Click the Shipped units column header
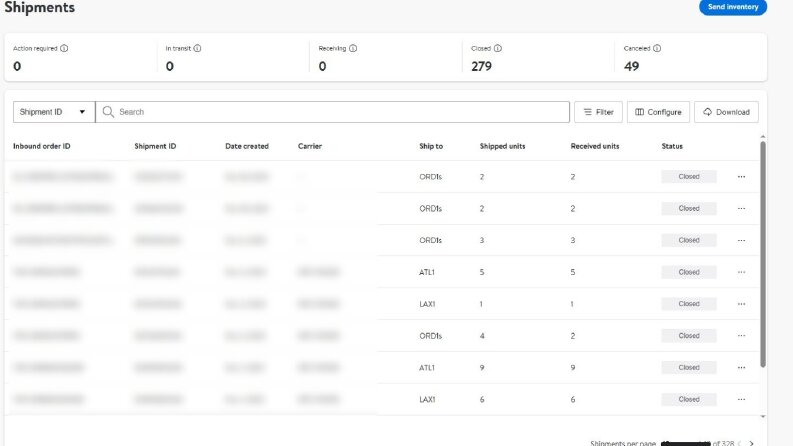The height and width of the screenshot is (446, 793). click(x=502, y=146)
